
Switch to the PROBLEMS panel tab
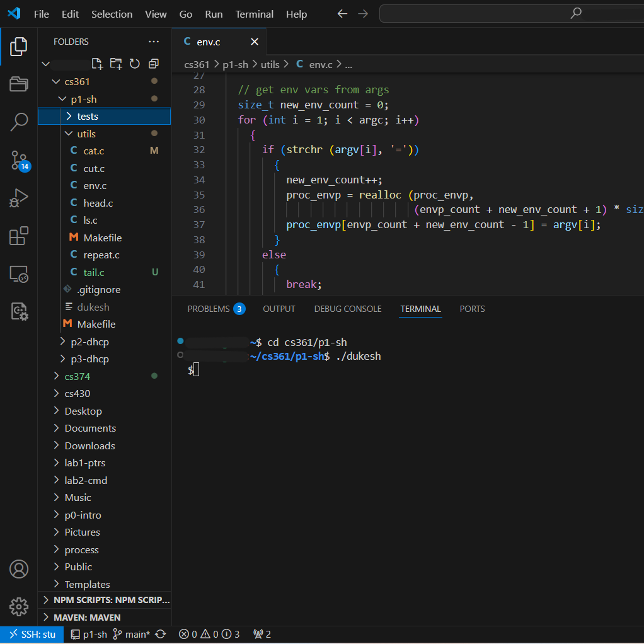click(x=216, y=309)
